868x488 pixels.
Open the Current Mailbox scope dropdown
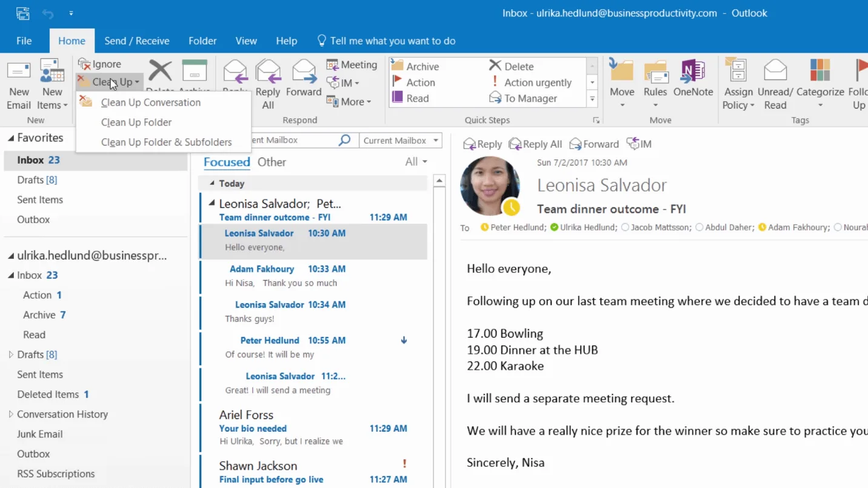pyautogui.click(x=400, y=140)
